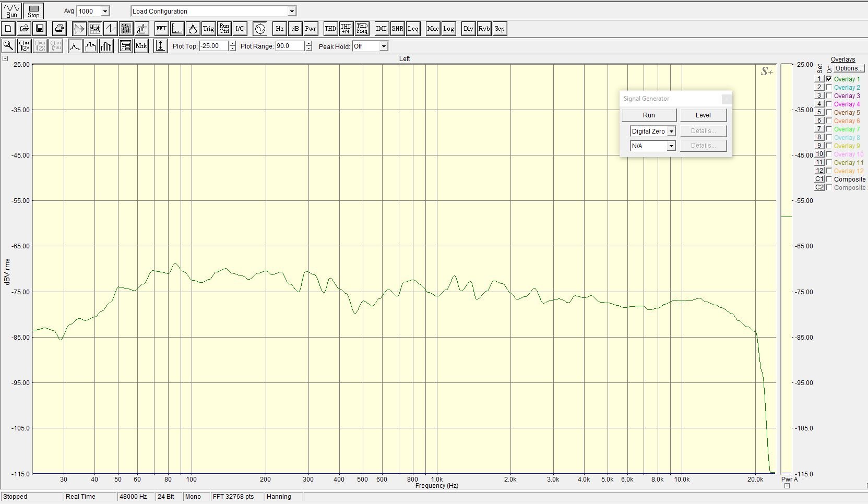868x504 pixels.
Task: Open the Run Ctrl toolbar button
Action: [224, 29]
